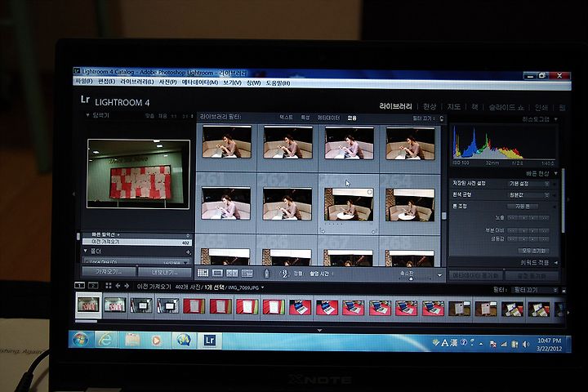Open the 파일(F) menu
This screenshot has height=392, width=588.
84,82
